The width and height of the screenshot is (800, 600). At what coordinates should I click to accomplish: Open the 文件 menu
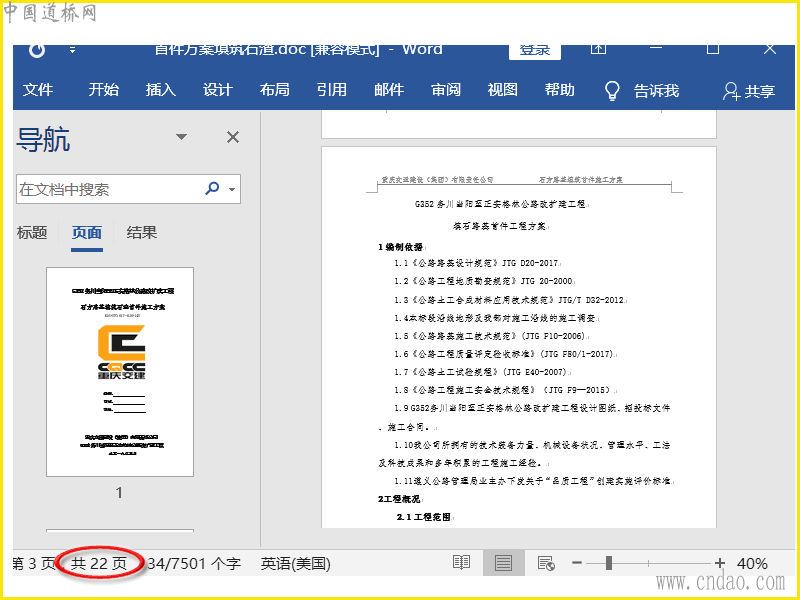pyautogui.click(x=38, y=90)
